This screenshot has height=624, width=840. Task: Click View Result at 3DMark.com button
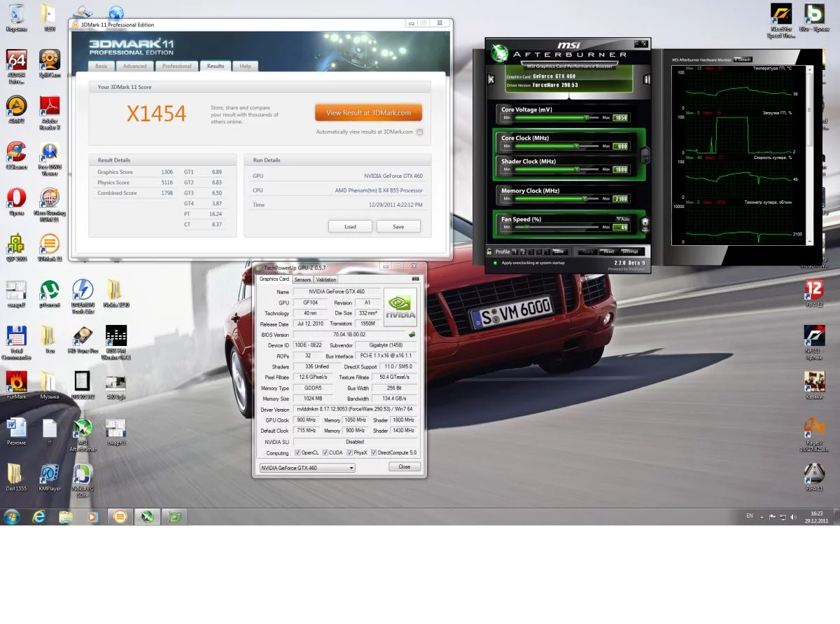368,113
